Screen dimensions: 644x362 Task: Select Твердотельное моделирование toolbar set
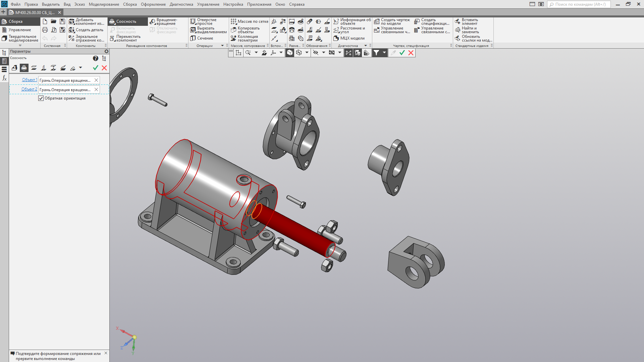pyautogui.click(x=20, y=38)
